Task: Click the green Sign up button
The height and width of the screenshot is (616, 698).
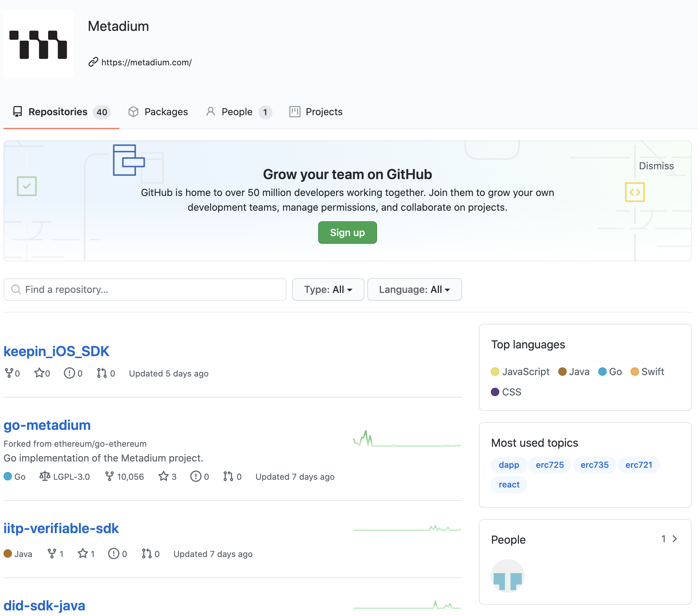Action: click(347, 232)
